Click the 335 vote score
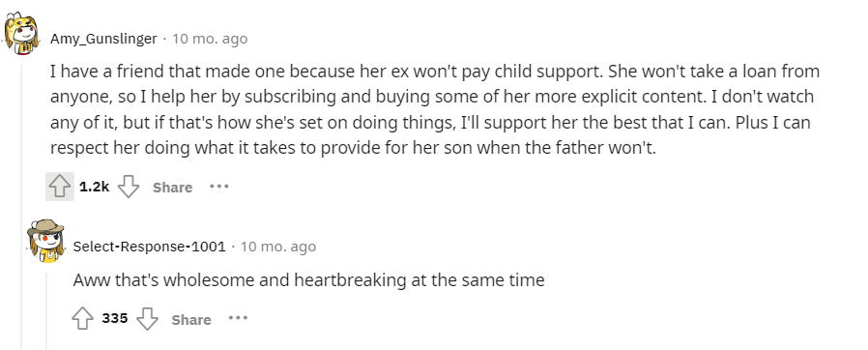Viewport: 868px width, 350px height. (x=115, y=318)
